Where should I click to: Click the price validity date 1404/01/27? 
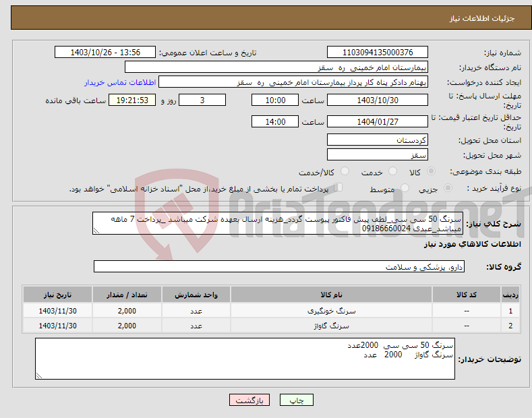378,121
